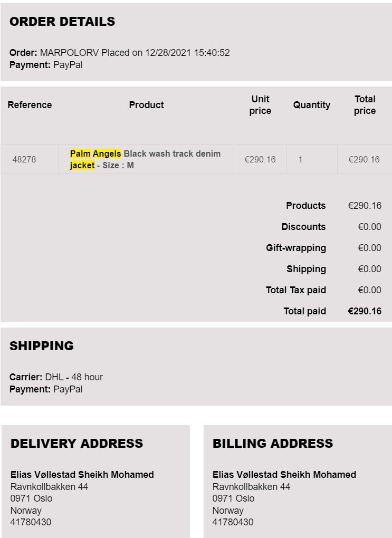The image size is (392, 538).
Task: Click the Quantity column header
Action: pos(312,105)
